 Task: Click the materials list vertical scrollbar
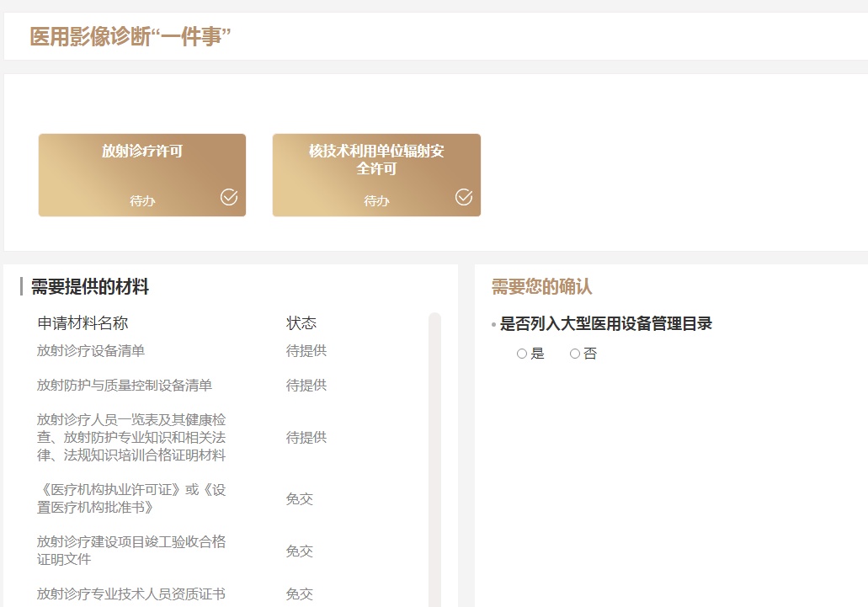click(x=434, y=455)
